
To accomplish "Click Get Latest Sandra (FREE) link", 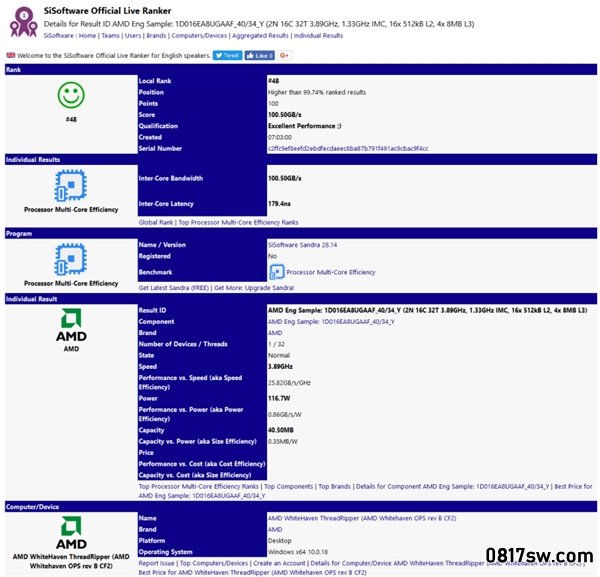I will pos(174,288).
